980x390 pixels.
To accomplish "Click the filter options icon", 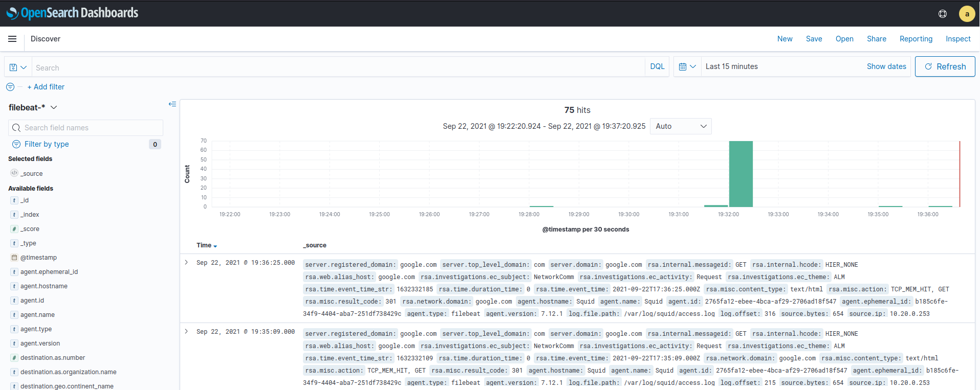I will [x=10, y=87].
